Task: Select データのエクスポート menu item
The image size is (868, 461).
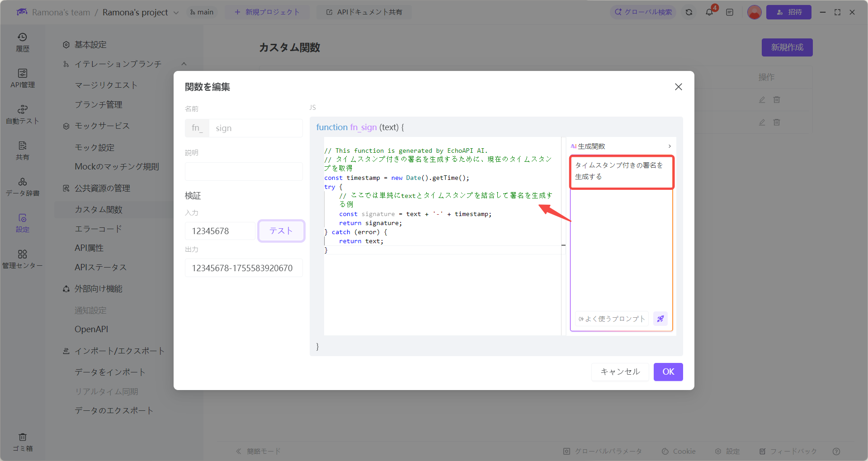Action: [114, 411]
